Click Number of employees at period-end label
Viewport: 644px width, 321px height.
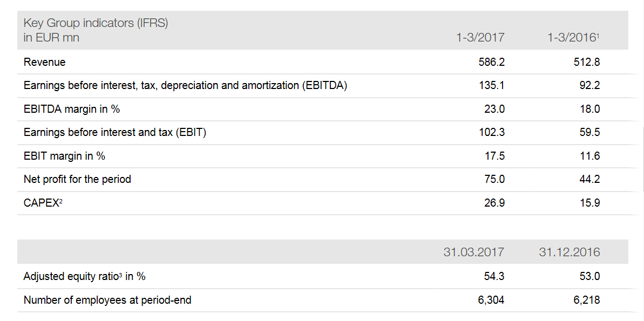(x=107, y=300)
